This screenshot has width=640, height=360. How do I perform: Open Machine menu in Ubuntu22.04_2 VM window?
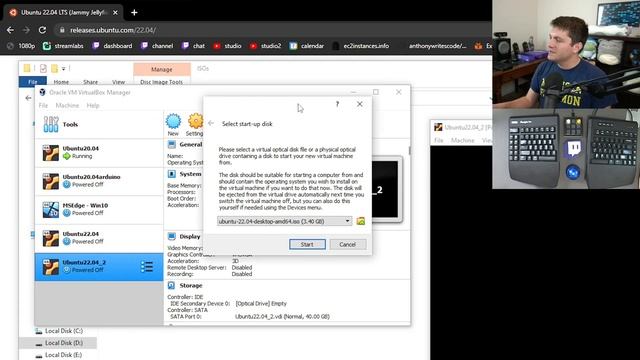[x=462, y=140]
